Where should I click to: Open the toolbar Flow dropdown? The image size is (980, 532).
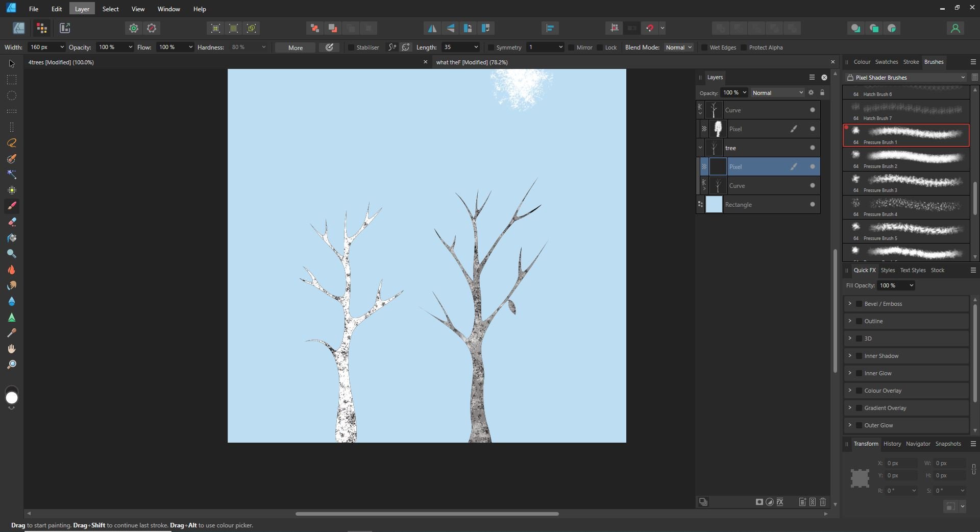(190, 47)
